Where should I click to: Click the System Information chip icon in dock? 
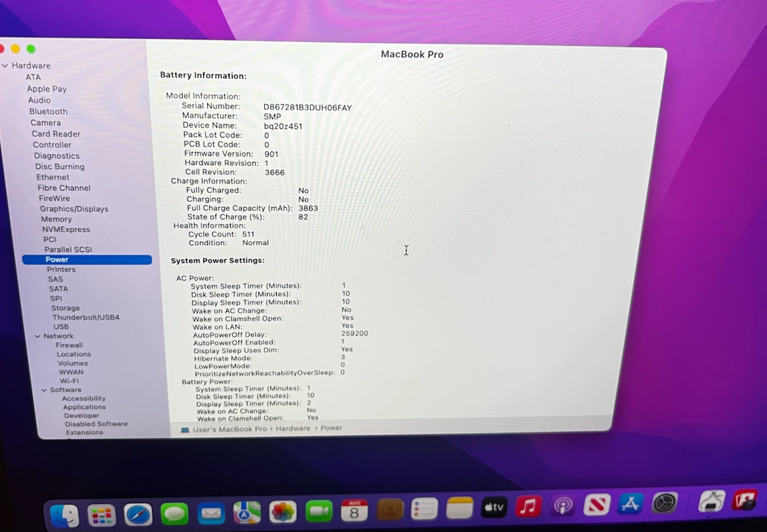pos(711,501)
